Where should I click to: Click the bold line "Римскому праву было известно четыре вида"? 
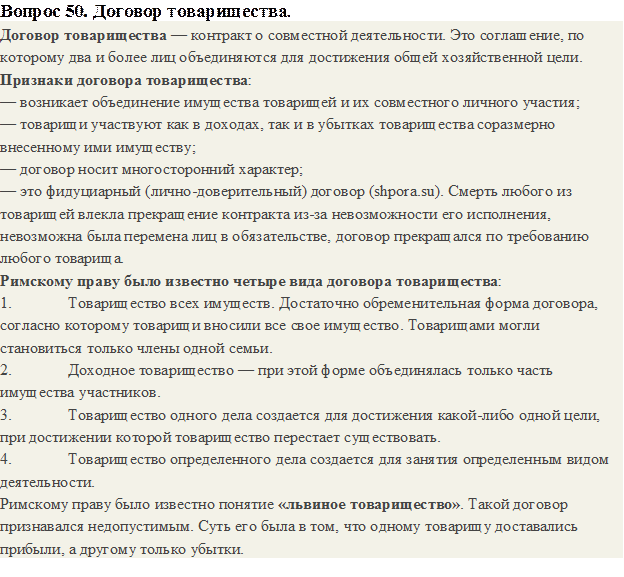tap(251, 282)
